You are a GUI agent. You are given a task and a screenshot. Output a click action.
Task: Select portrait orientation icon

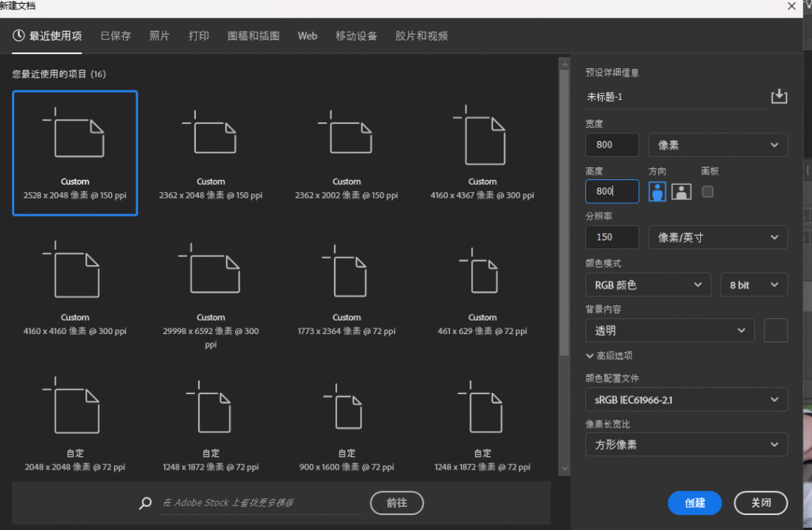coord(657,192)
